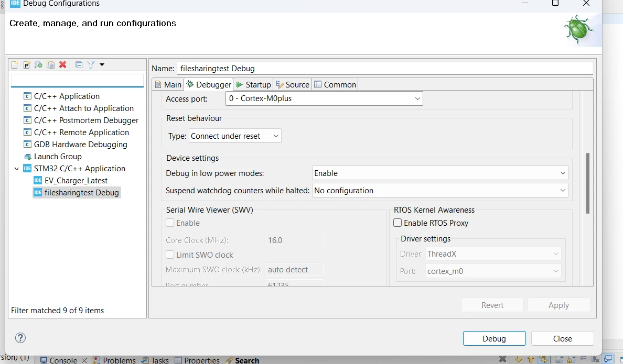Collapse all configurations in the tree
This screenshot has width=623, height=364.
(79, 65)
